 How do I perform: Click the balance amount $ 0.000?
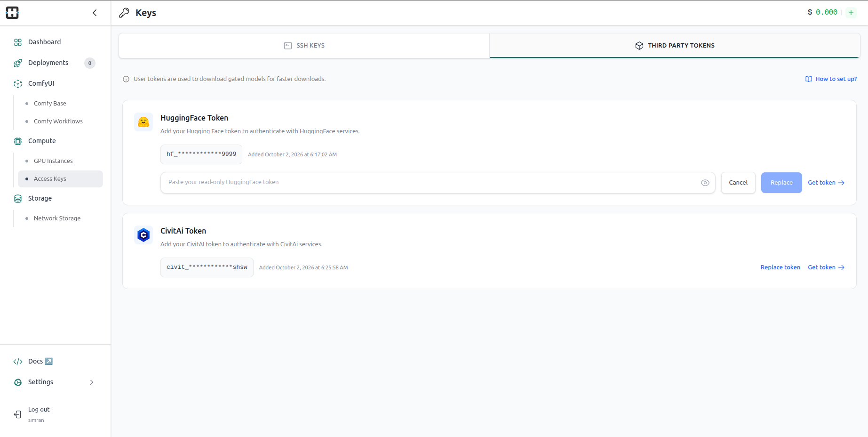point(822,12)
